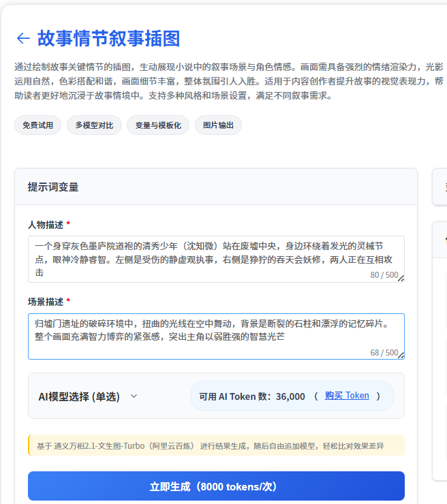The image size is (447, 504).
Task: Click the back arrow beside the page title
Action: (x=22, y=38)
